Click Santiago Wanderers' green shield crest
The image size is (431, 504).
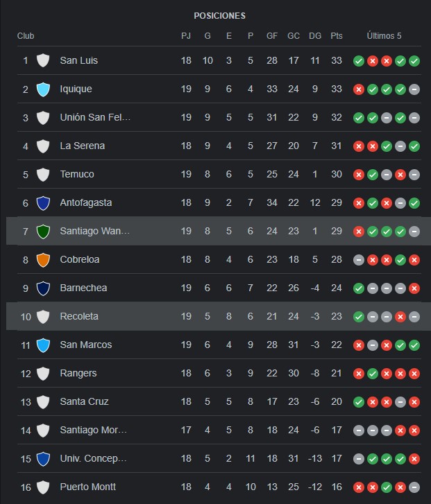point(43,232)
